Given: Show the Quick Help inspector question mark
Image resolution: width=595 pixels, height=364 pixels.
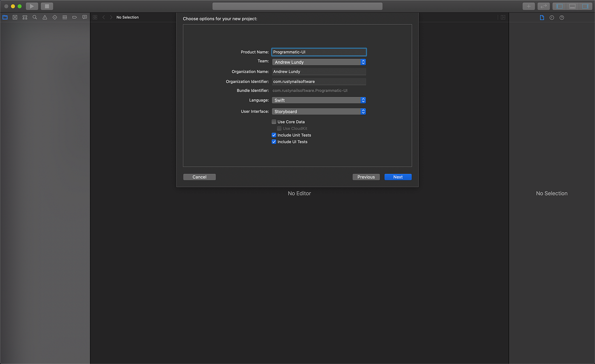Looking at the screenshot, I should click(561, 17).
